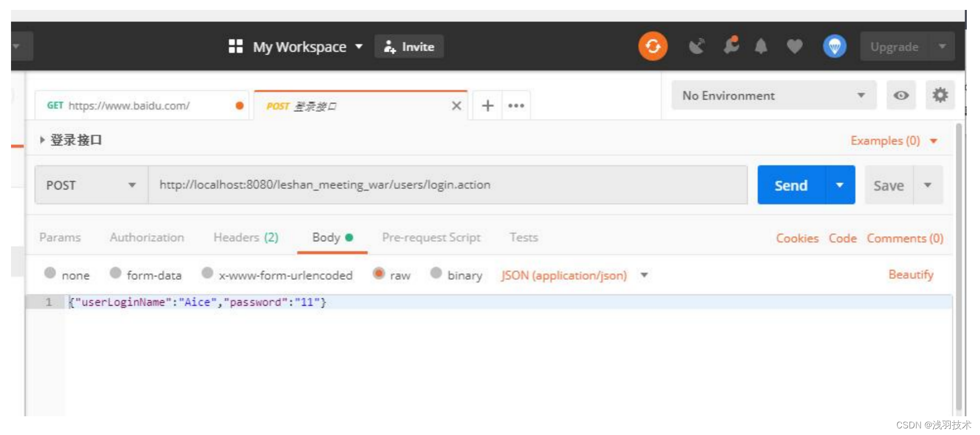This screenshot has height=435, width=980.
Task: Select the none body option
Action: (x=50, y=273)
